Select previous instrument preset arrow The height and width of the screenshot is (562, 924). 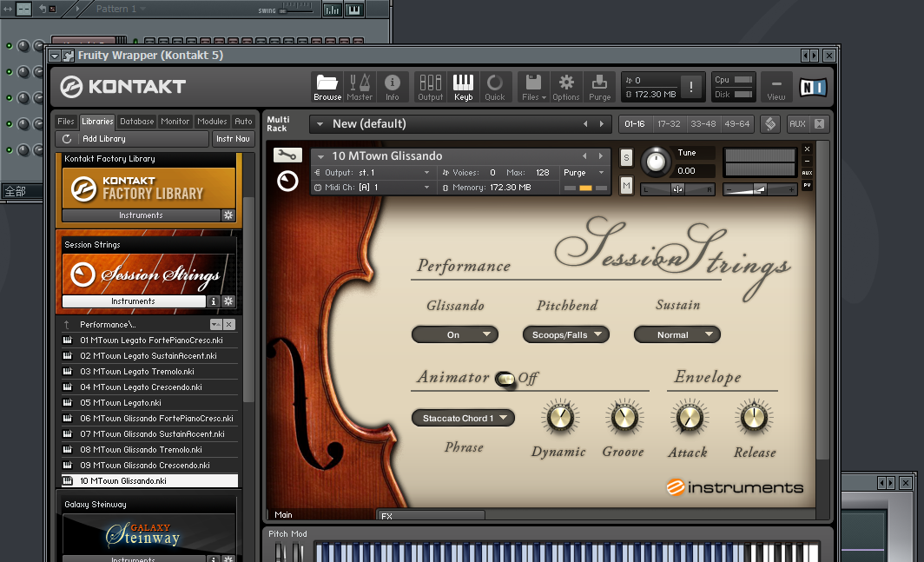coord(584,155)
